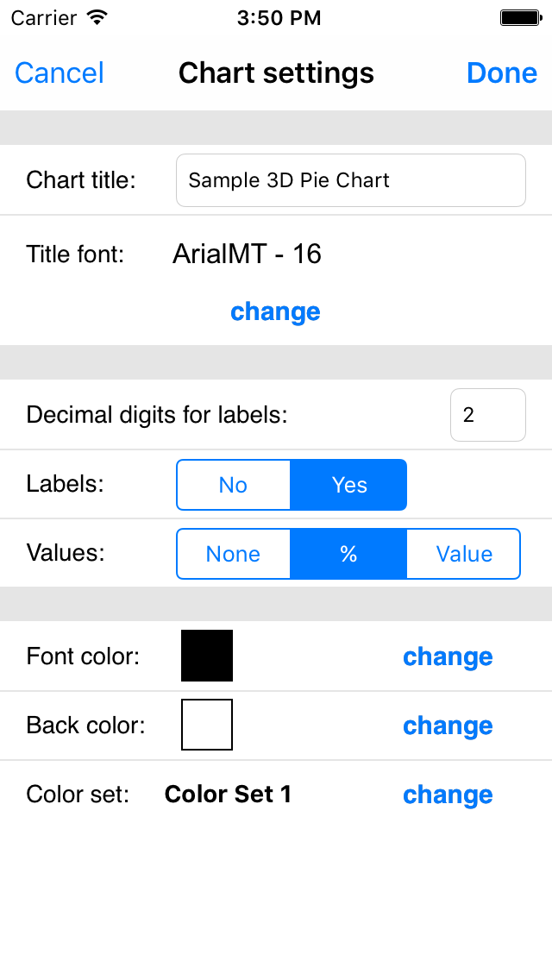Image resolution: width=552 pixels, height=980 pixels.
Task: Change the title font
Action: (x=275, y=311)
